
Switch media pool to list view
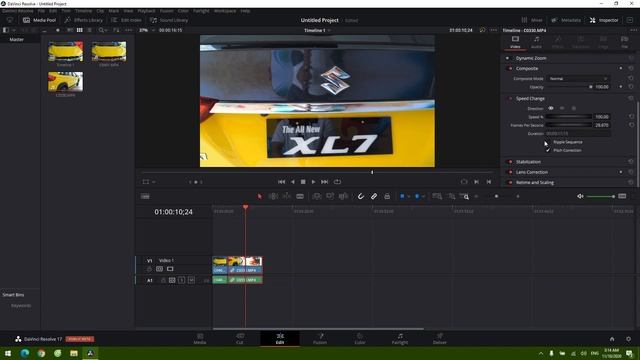tap(89, 30)
